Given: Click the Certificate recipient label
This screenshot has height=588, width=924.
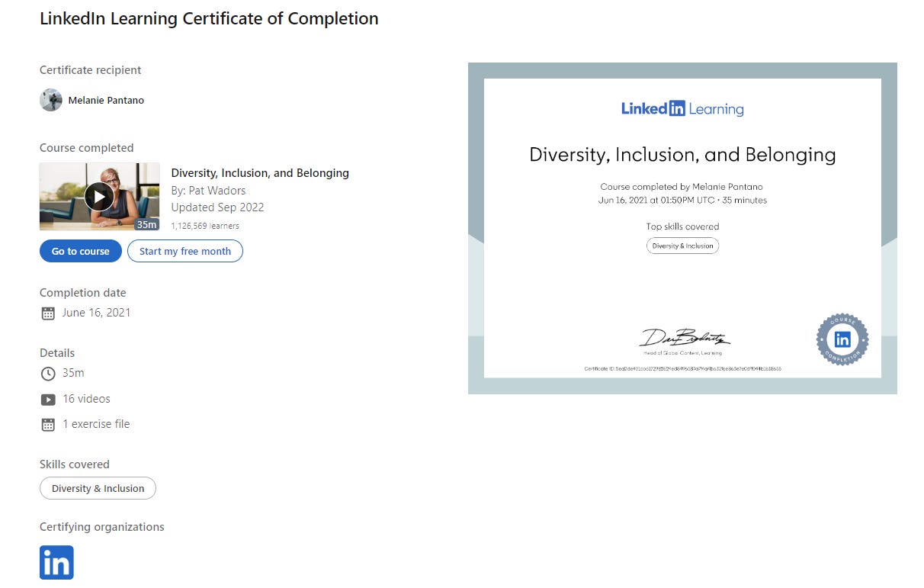Looking at the screenshot, I should click(x=91, y=70).
